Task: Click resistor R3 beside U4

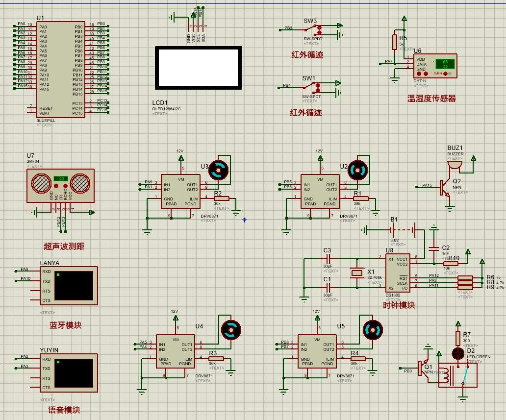Action: 216,358
